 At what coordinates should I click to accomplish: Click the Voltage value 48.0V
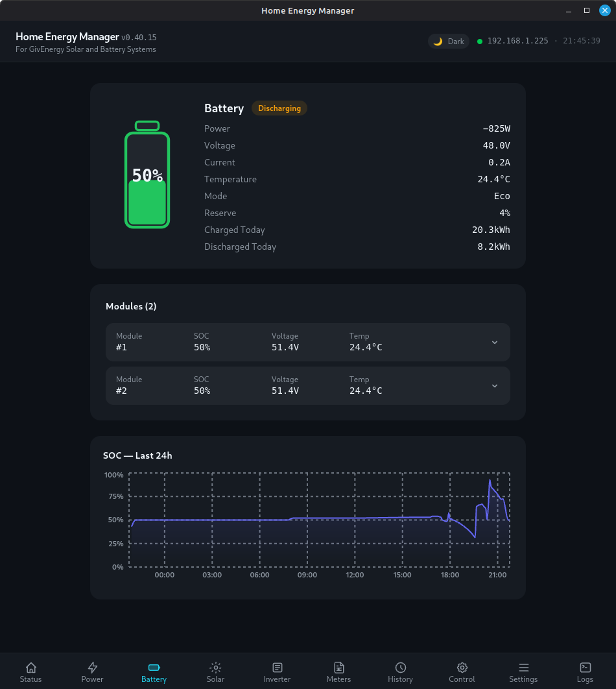[496, 145]
